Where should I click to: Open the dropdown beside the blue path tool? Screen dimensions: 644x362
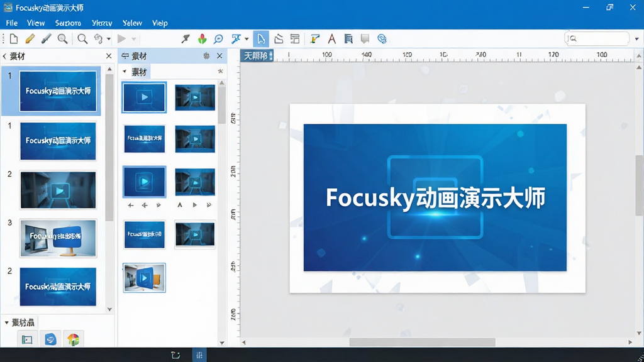pos(247,39)
